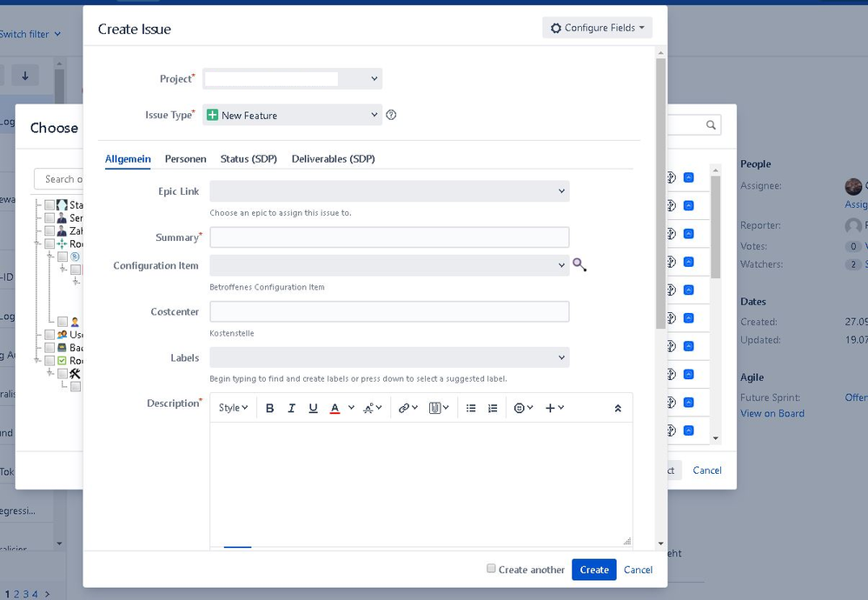Switch to the Personen tab

pyautogui.click(x=185, y=159)
